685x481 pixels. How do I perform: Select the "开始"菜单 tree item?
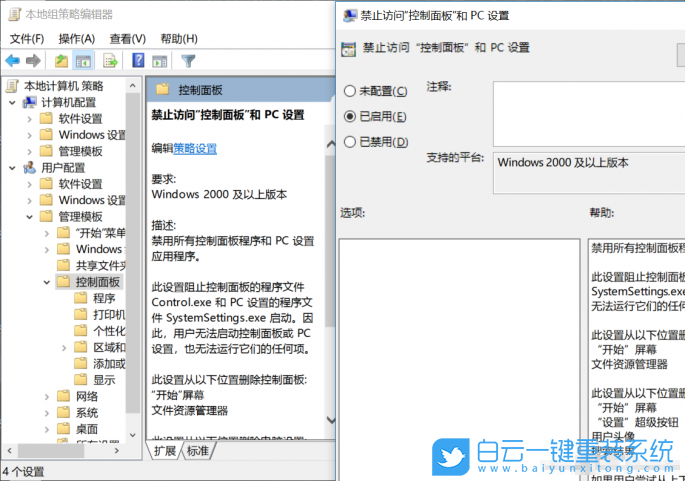(x=100, y=233)
